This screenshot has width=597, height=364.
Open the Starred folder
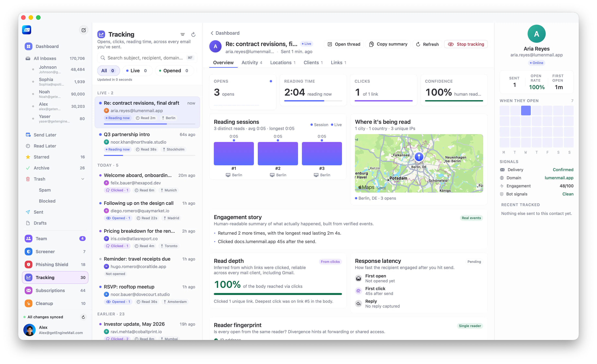click(x=55, y=157)
